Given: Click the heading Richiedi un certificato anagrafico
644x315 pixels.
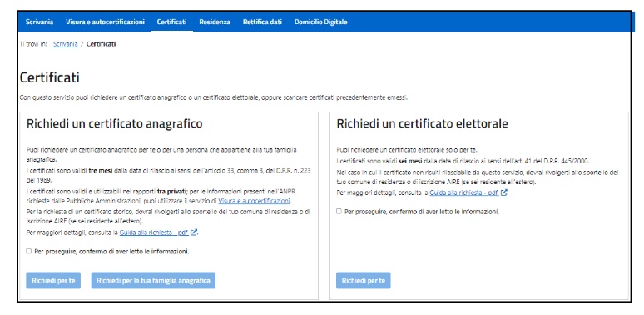Looking at the screenshot, I should tap(115, 123).
